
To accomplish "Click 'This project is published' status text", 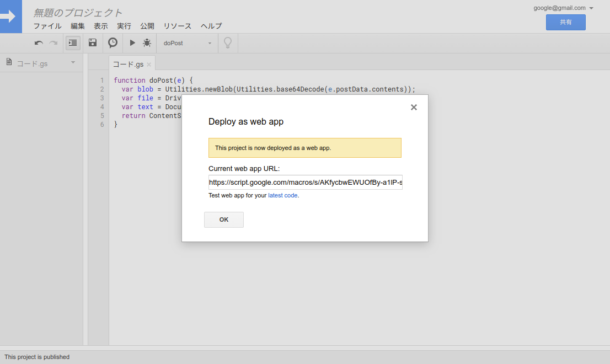I will (37, 357).
